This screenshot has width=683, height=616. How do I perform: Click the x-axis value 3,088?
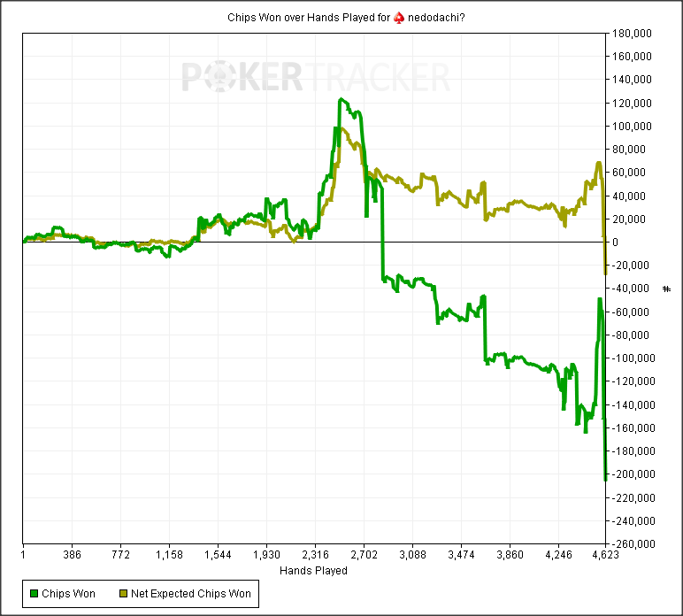click(x=412, y=555)
